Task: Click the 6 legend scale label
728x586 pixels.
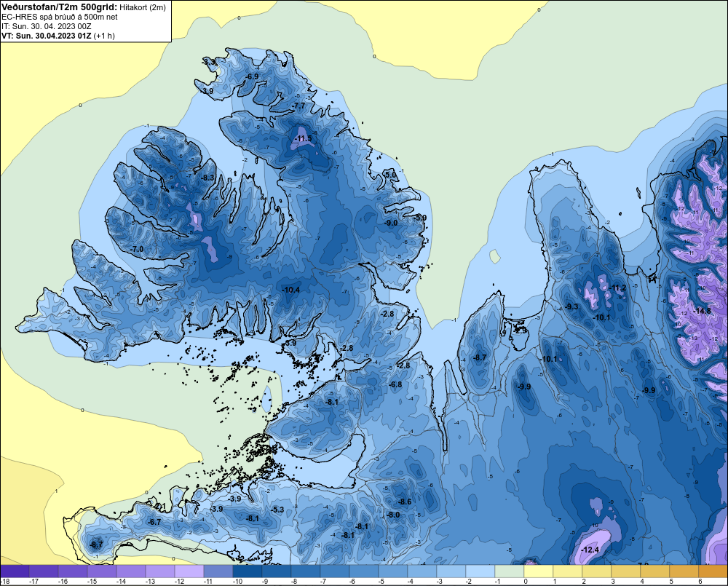Action: pyautogui.click(x=700, y=582)
